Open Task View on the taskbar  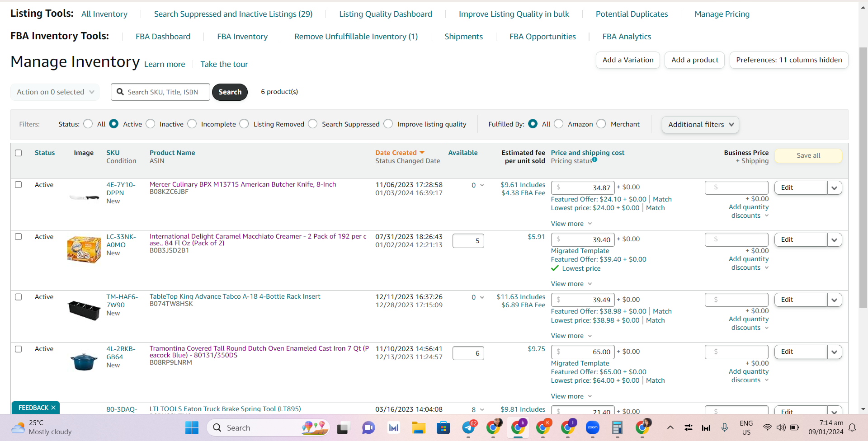(x=343, y=427)
